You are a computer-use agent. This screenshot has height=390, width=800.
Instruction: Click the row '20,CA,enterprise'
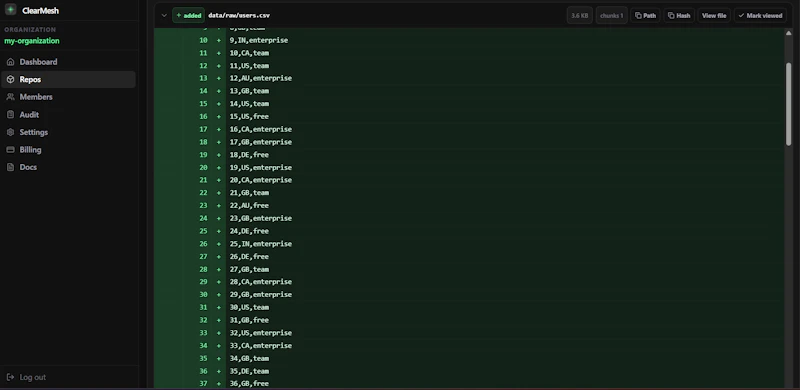coord(469,180)
